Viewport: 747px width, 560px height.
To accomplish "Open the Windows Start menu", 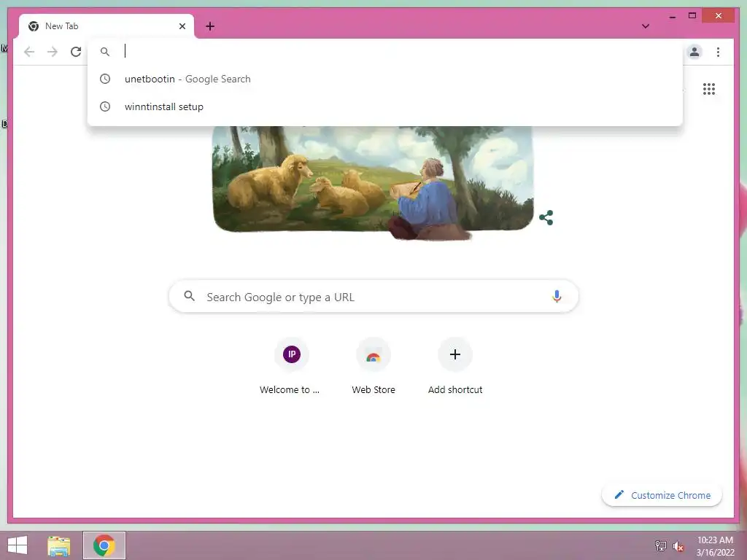I will [x=18, y=545].
